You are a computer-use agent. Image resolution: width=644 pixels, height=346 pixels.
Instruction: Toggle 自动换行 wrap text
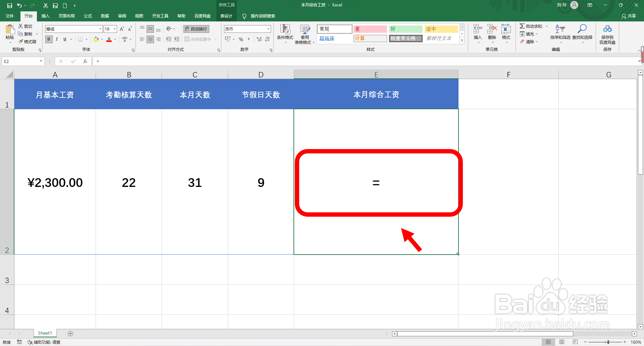(197, 29)
